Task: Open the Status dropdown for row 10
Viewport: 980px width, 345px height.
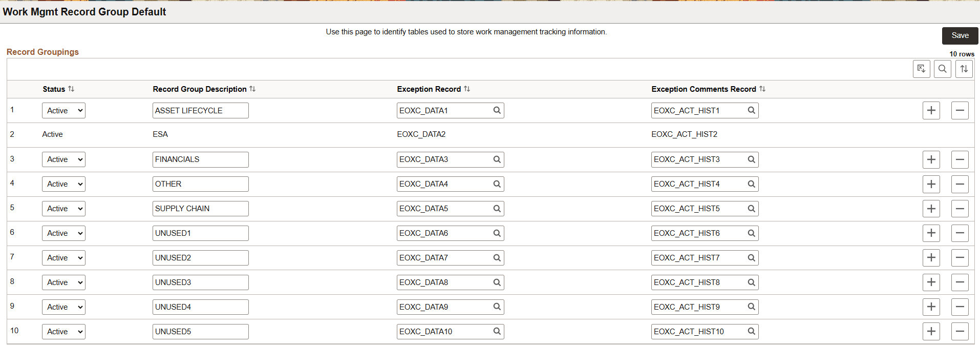Action: 63,331
